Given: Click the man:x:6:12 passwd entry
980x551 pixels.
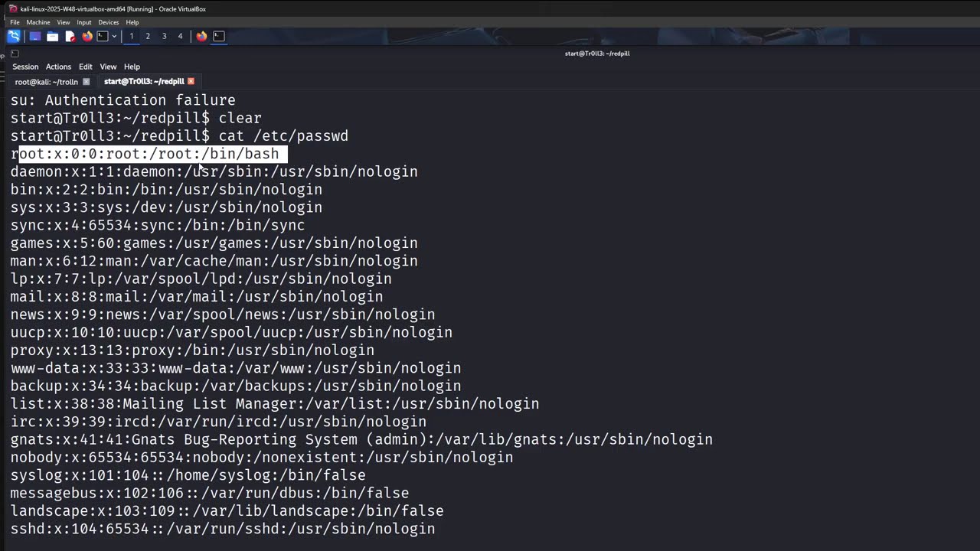Looking at the screenshot, I should (214, 261).
